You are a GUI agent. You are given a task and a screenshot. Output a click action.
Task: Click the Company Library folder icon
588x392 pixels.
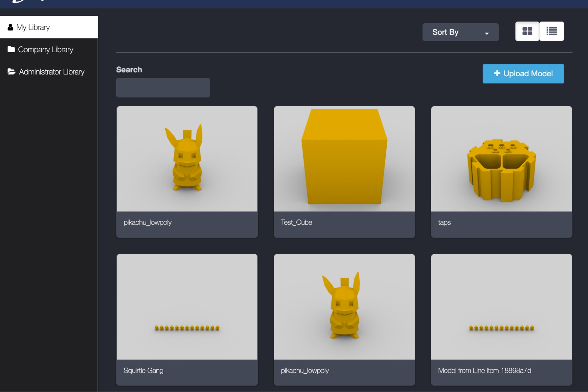point(11,49)
